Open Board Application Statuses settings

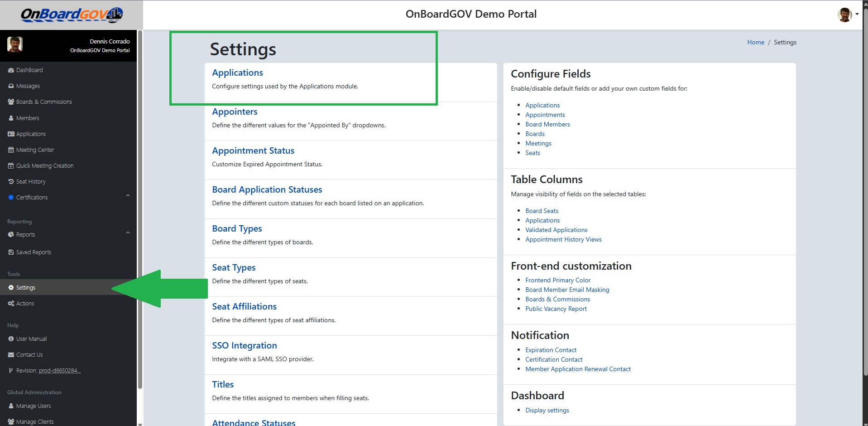(x=267, y=190)
